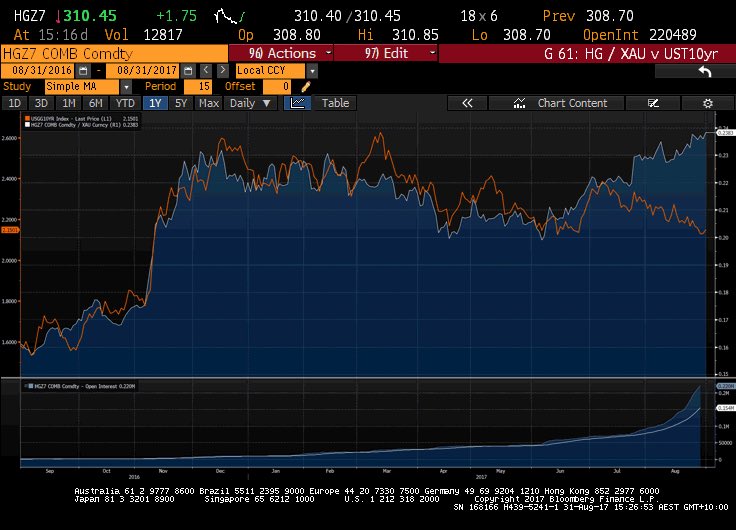The image size is (736, 530).
Task: Open the annotation drawing tool icon
Action: 653,103
